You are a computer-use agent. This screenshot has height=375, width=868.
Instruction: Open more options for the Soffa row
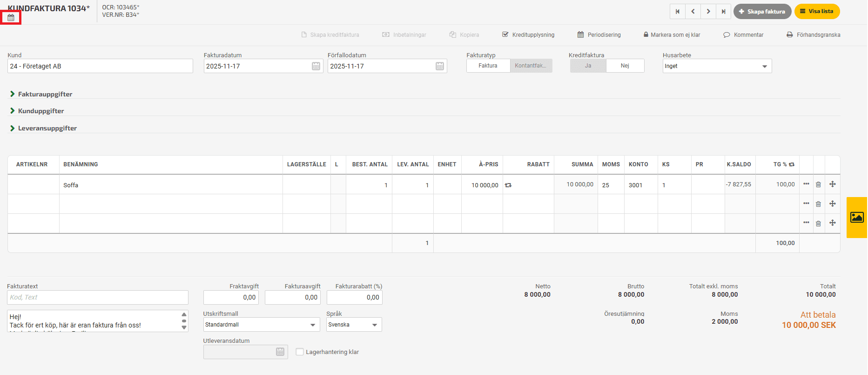[806, 184]
